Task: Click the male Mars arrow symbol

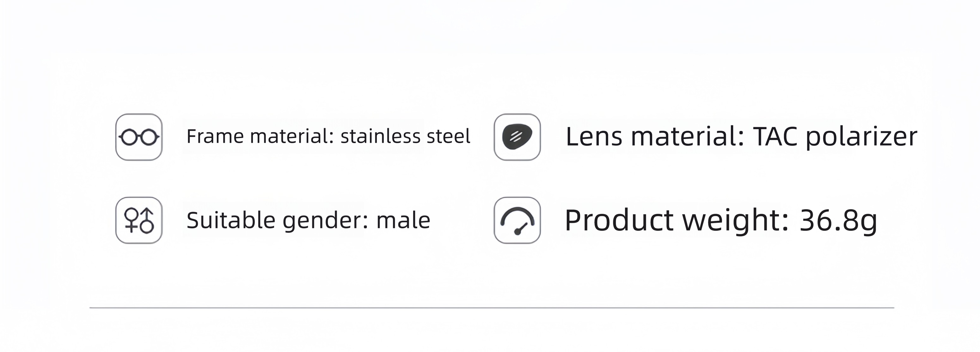Action: (x=147, y=221)
